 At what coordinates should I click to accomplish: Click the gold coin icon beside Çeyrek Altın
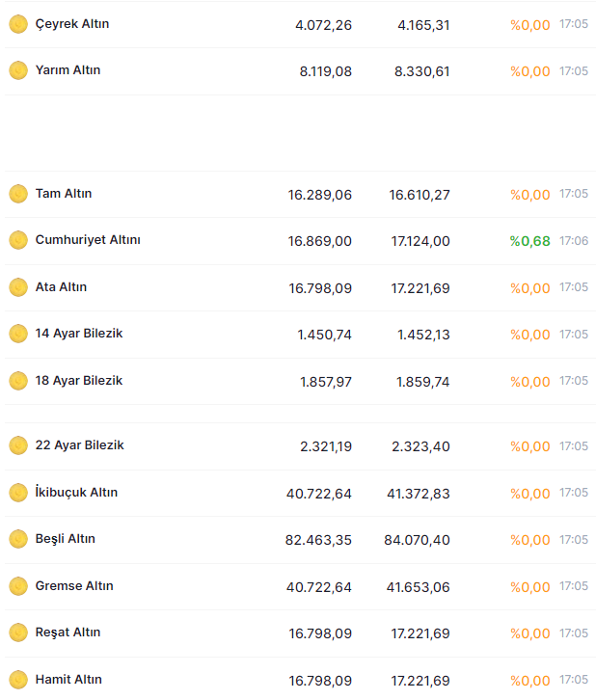[18, 24]
